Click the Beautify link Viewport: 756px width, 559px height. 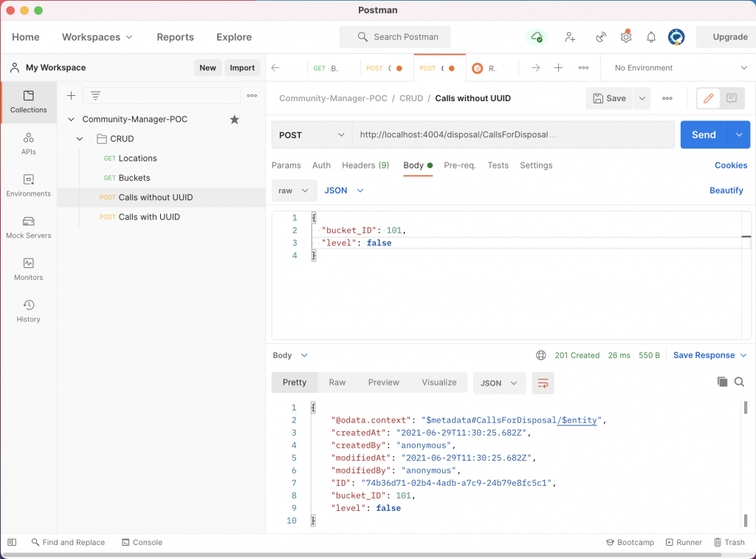[x=726, y=191]
